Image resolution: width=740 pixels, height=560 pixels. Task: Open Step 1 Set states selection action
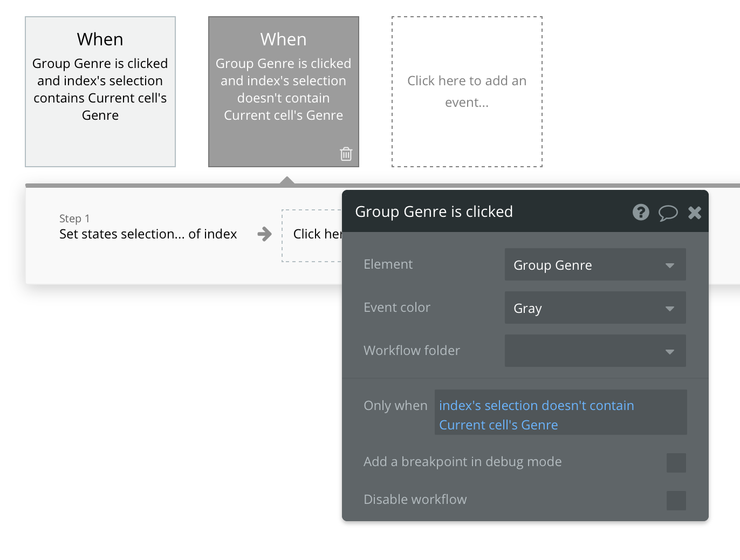click(x=148, y=234)
